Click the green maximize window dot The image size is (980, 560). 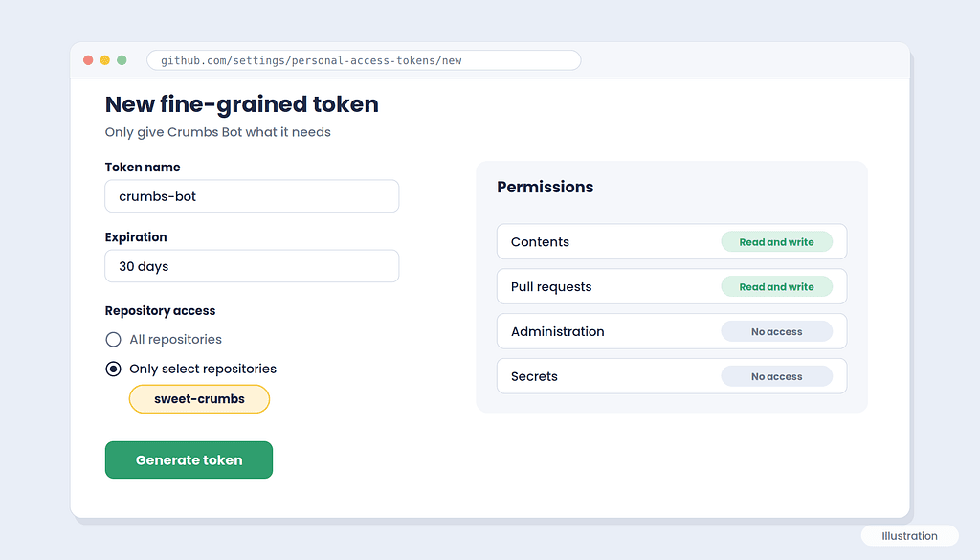click(122, 60)
